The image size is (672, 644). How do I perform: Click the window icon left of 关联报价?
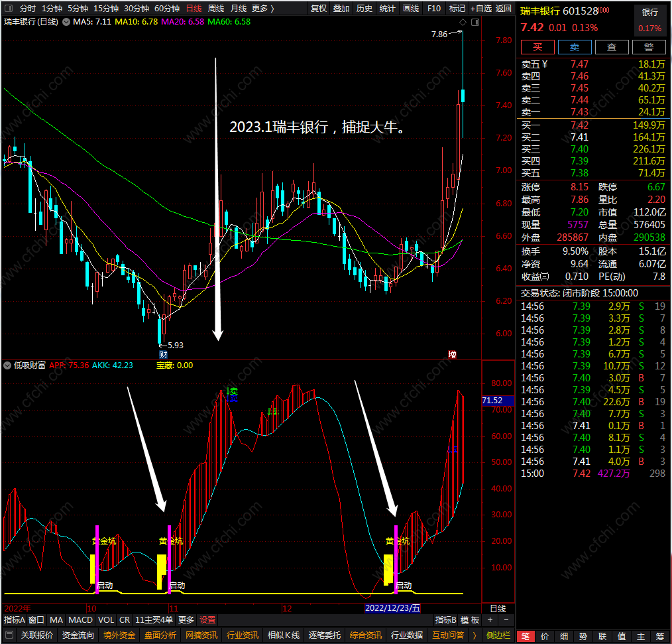click(x=9, y=635)
